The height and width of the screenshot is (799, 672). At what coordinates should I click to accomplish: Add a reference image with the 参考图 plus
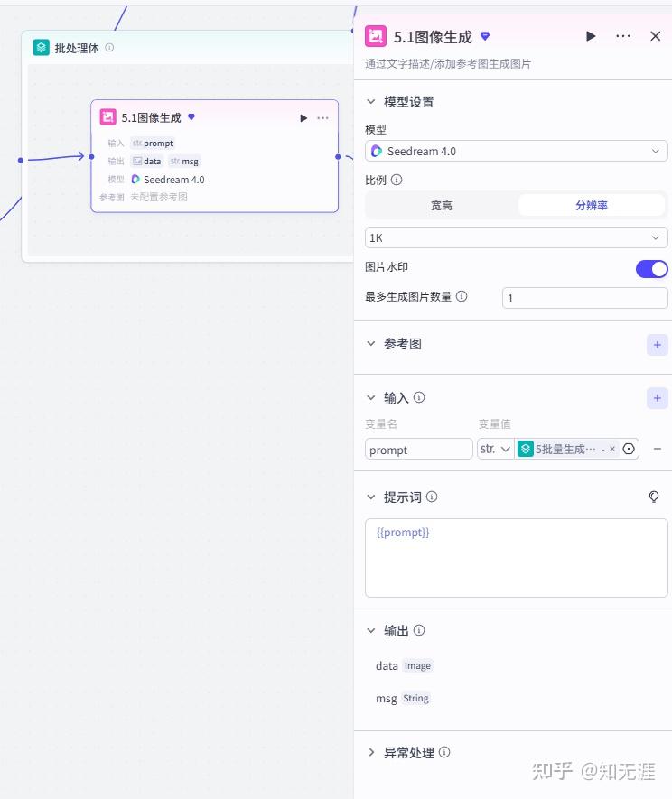[x=658, y=345]
